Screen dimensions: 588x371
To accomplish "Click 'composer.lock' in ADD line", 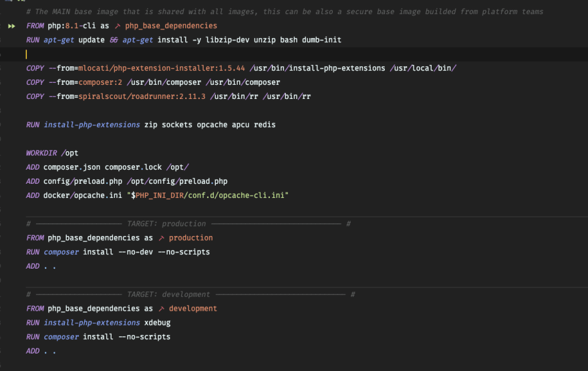I will coord(133,167).
